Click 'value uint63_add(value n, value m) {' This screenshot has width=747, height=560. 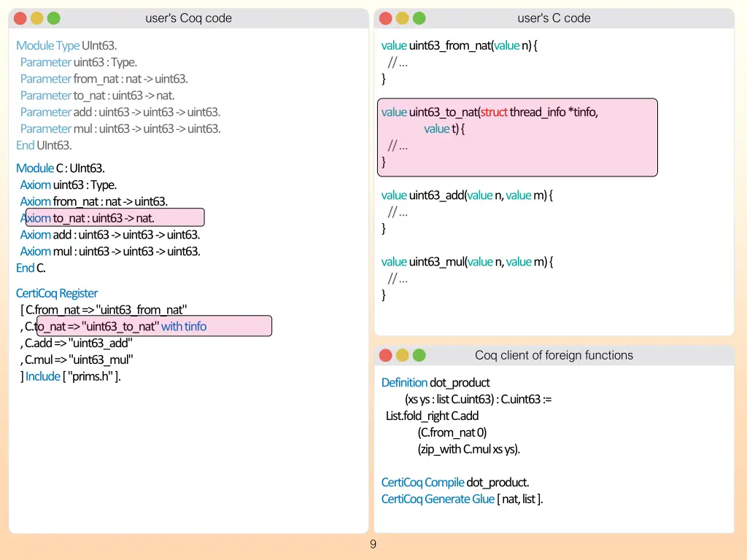tap(467, 195)
